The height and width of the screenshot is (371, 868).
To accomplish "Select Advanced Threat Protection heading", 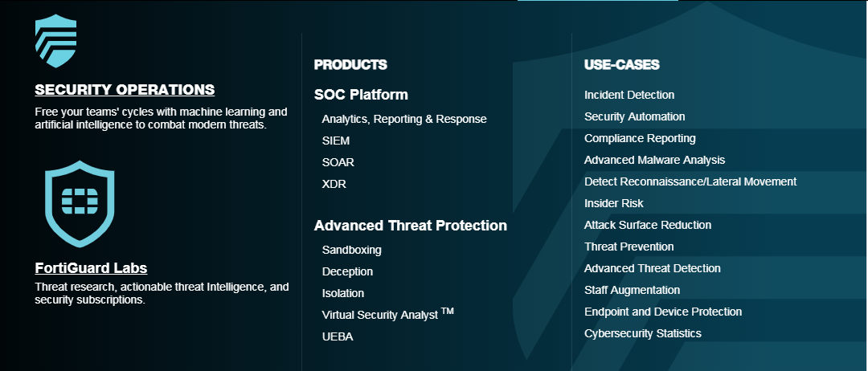I will [x=410, y=226].
